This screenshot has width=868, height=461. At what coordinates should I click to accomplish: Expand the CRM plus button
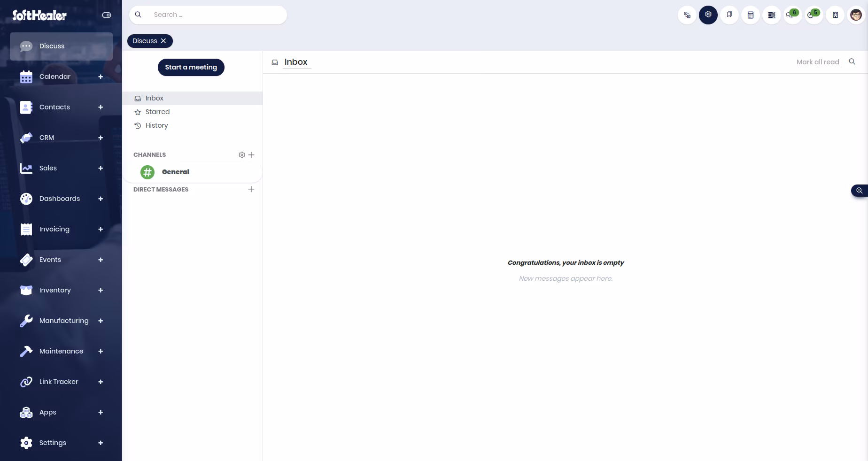click(101, 138)
